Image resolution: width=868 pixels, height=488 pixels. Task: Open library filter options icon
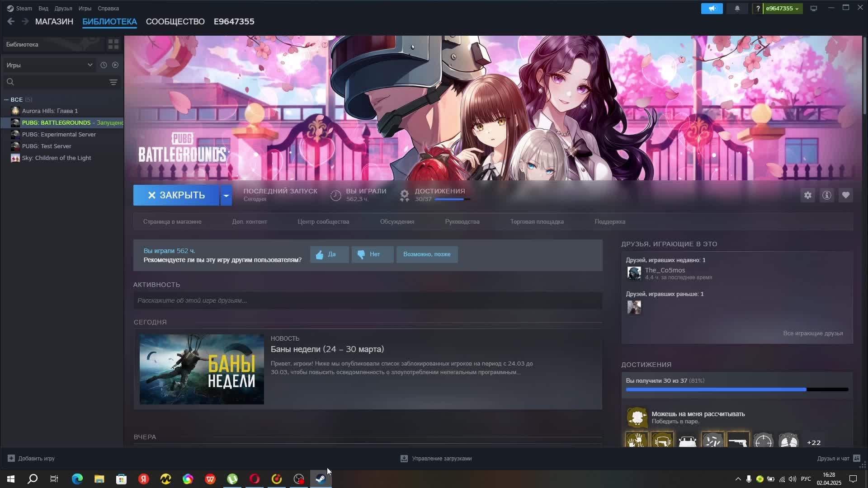(113, 82)
